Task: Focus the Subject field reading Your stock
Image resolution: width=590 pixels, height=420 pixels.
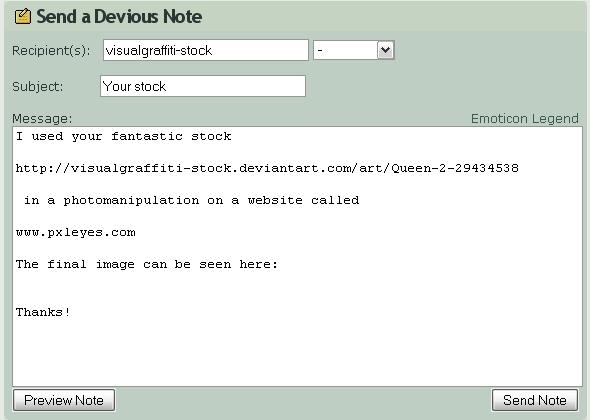Action: coord(203,86)
